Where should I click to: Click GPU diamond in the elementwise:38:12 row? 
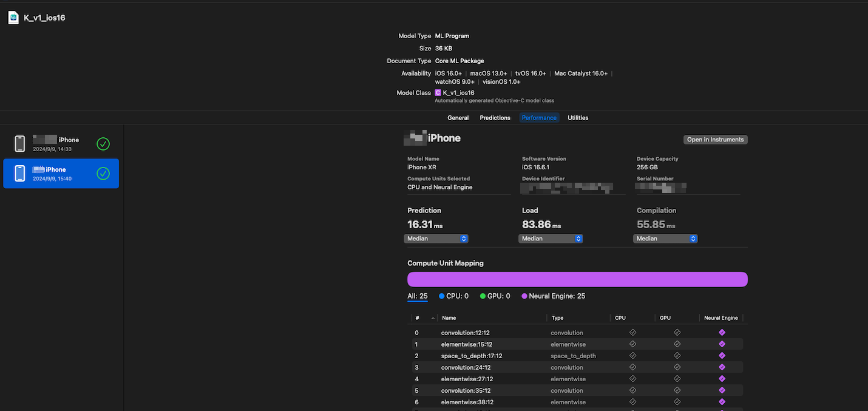pyautogui.click(x=677, y=402)
